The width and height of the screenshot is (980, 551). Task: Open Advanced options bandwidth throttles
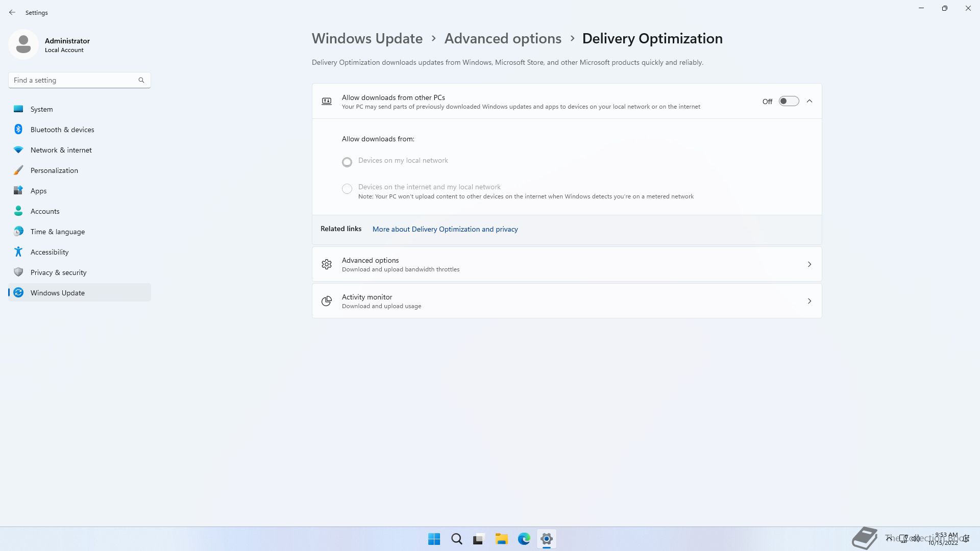[x=567, y=264]
